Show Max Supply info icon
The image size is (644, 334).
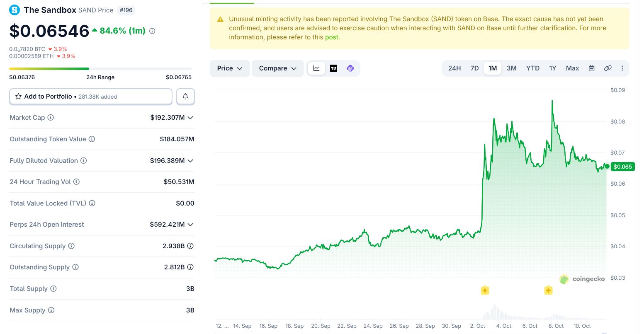tap(51, 310)
